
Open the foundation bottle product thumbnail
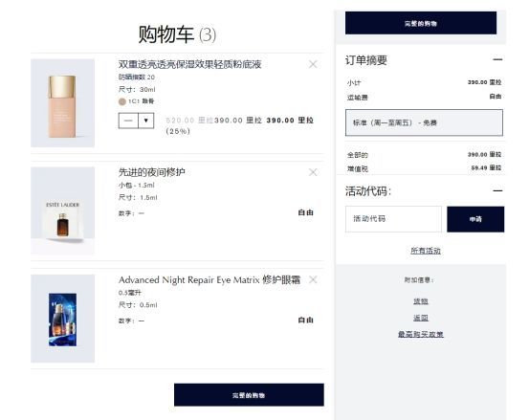pyautogui.click(x=62, y=103)
